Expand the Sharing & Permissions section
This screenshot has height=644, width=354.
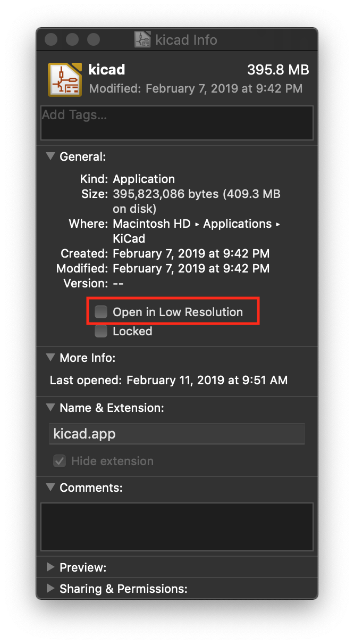[x=50, y=588]
